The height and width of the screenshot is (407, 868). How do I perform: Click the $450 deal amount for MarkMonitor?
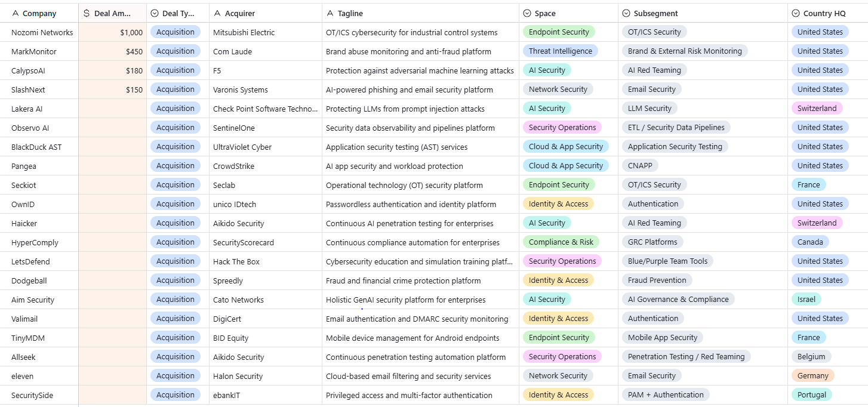point(113,51)
